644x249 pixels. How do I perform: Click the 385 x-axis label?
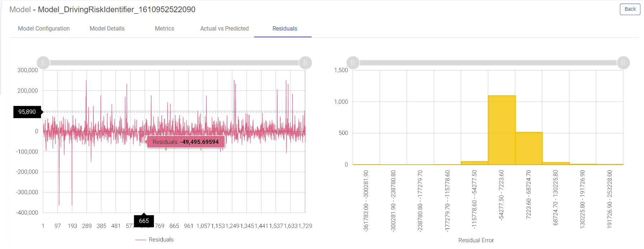click(x=102, y=226)
